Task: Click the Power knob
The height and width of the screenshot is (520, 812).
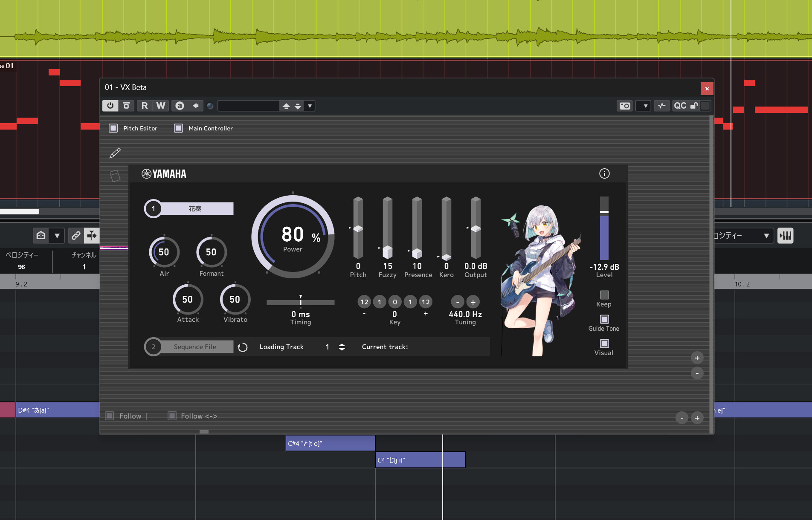Action: [x=293, y=237]
